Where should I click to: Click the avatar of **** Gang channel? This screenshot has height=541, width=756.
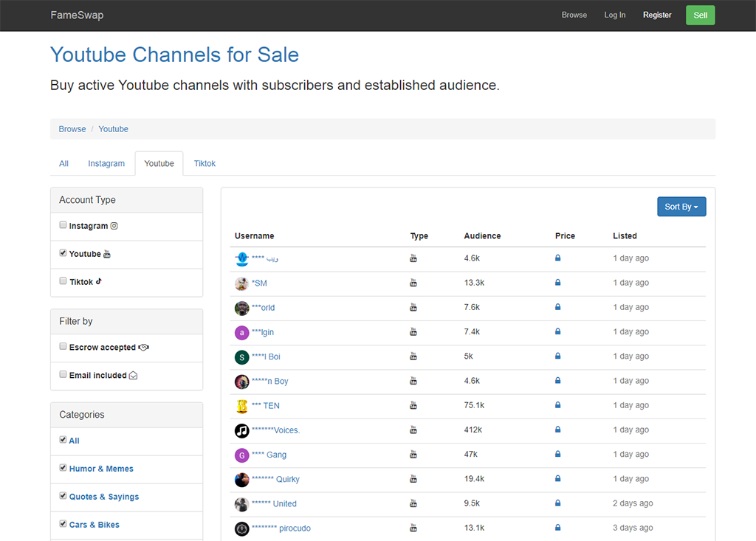[241, 455]
